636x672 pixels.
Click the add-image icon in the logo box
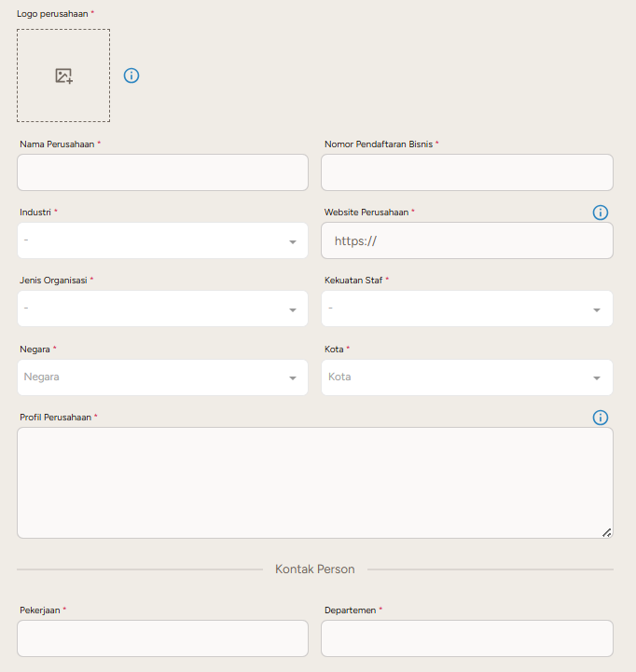(x=63, y=76)
